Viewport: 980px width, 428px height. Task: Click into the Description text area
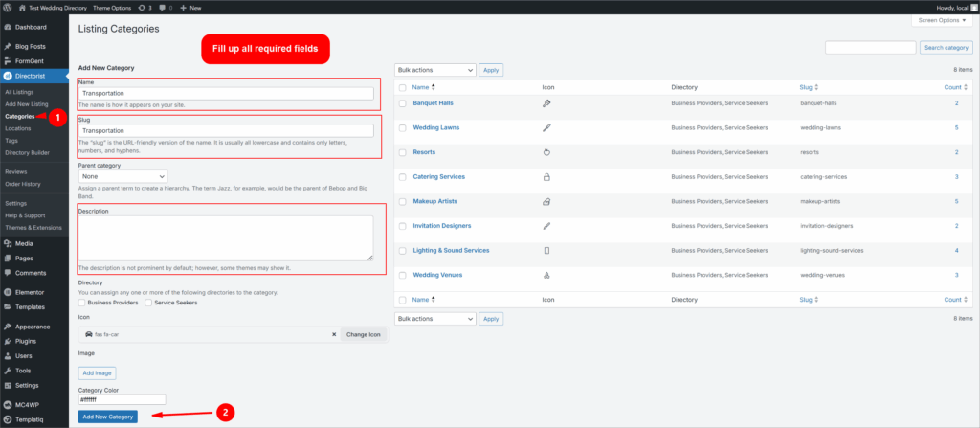click(x=226, y=237)
